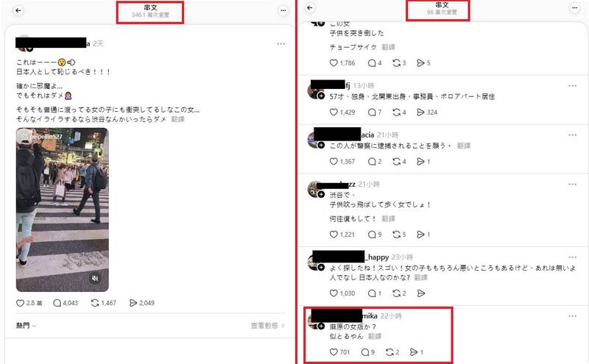Like the mika comment with 701 likes
Viewport: 589px width, 364px height.
339,352
